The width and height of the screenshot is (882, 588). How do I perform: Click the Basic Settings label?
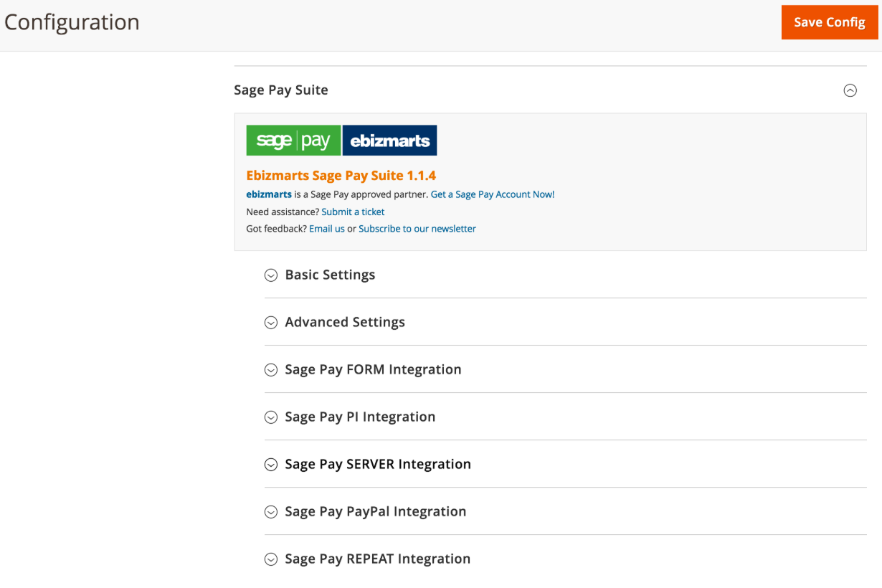point(330,275)
